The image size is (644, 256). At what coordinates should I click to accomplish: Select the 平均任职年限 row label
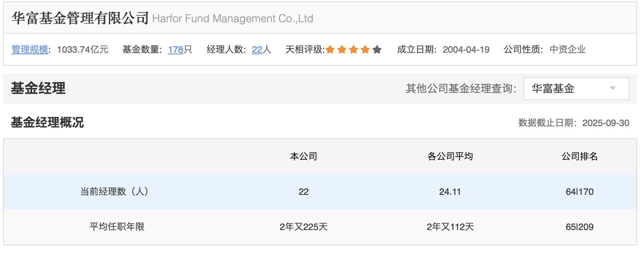point(117,227)
